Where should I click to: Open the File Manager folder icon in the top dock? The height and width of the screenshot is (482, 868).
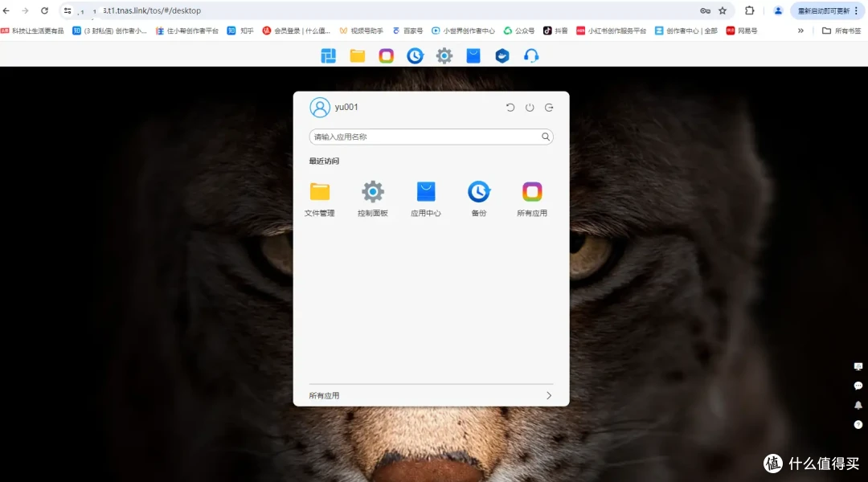[x=357, y=55]
